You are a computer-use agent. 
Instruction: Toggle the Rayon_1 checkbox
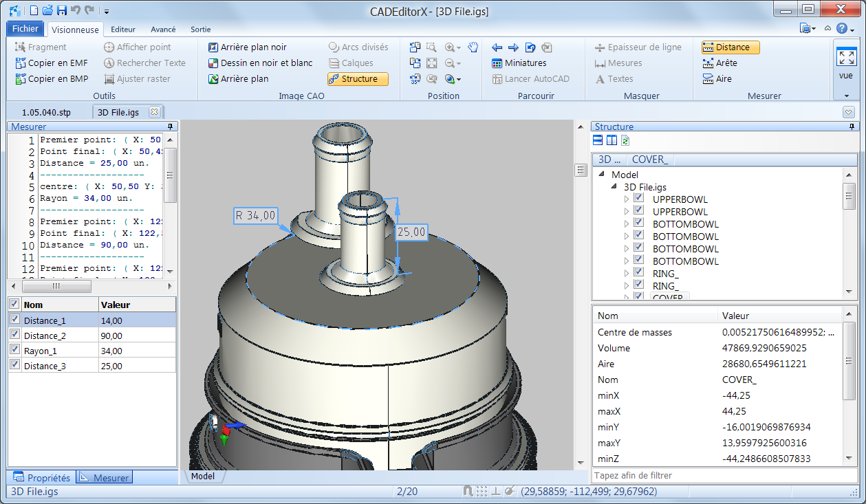click(15, 350)
